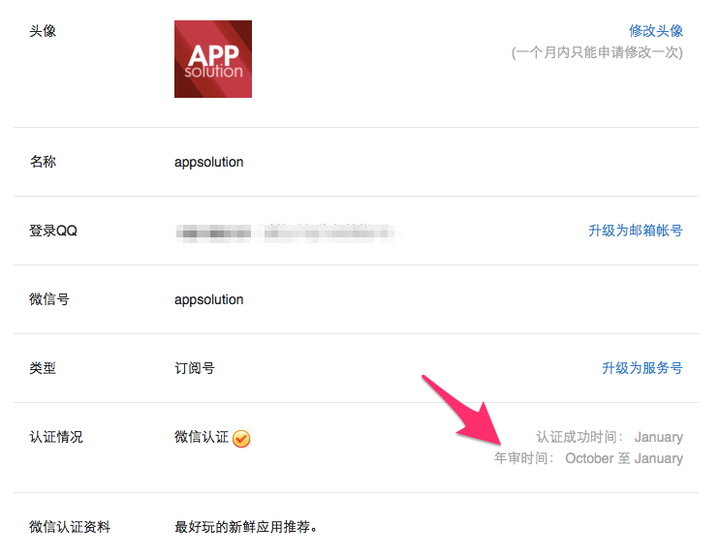Click 升级为邮箱帐号 link
Screen dimensions: 720x557
tap(635, 230)
